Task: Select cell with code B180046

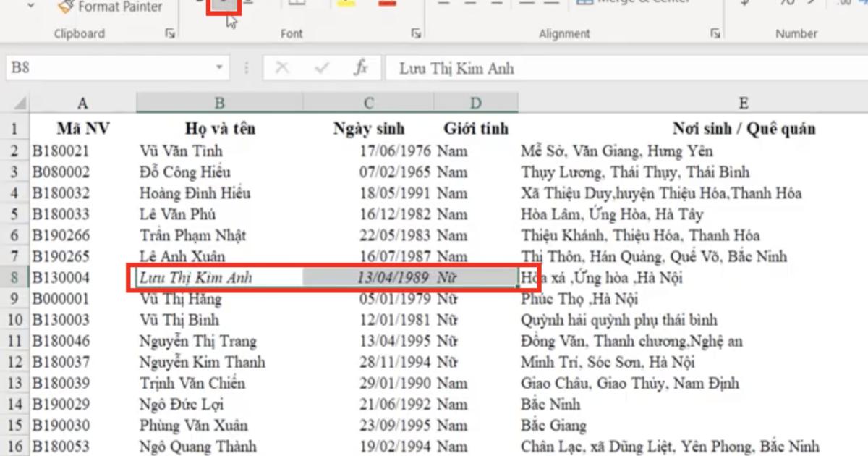Action: (82, 341)
